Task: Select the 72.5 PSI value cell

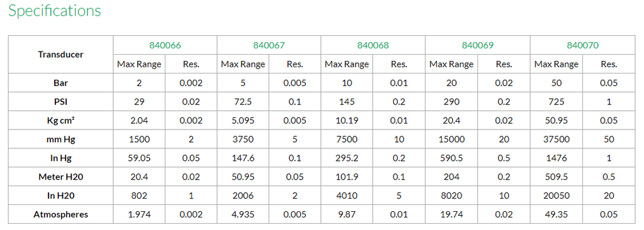Action: [x=243, y=101]
